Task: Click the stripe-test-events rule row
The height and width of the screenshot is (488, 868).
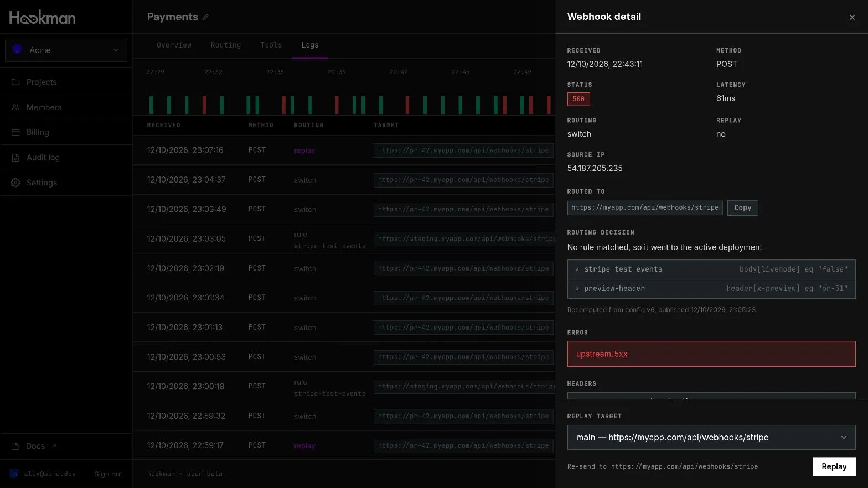Action: coord(711,269)
